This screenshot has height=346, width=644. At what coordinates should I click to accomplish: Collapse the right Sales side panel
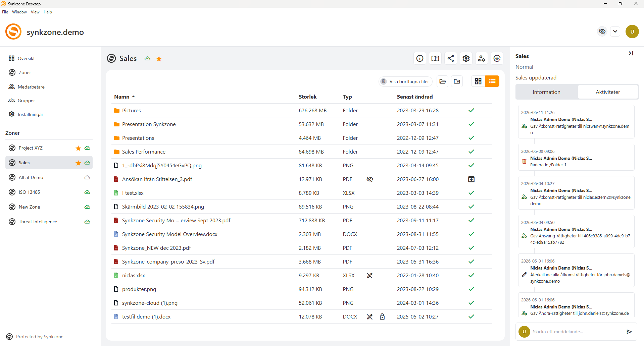pyautogui.click(x=631, y=53)
